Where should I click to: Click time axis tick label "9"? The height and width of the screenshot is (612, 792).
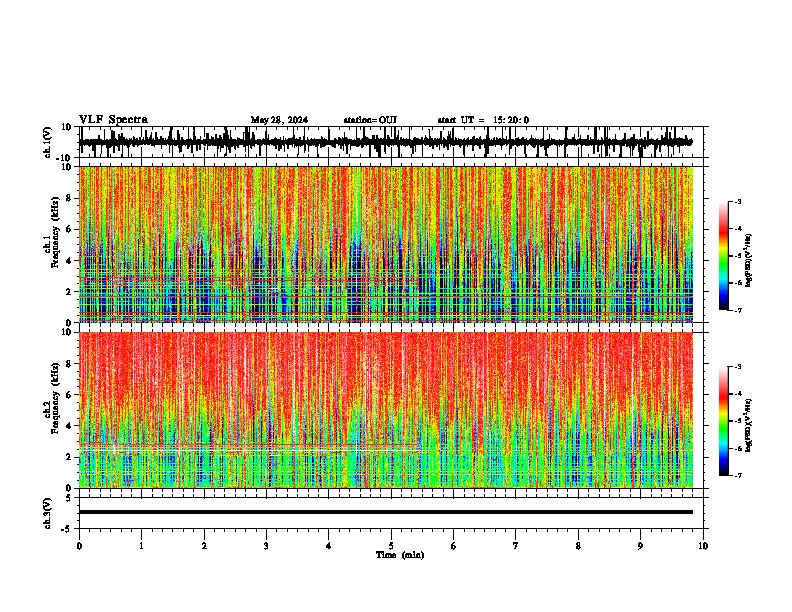[x=640, y=546]
